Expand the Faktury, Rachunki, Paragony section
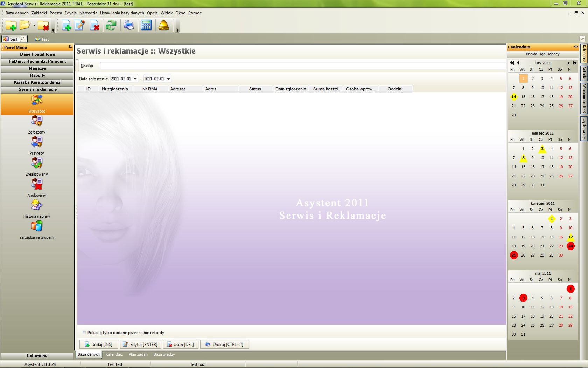The width and height of the screenshot is (588, 368). [x=37, y=61]
